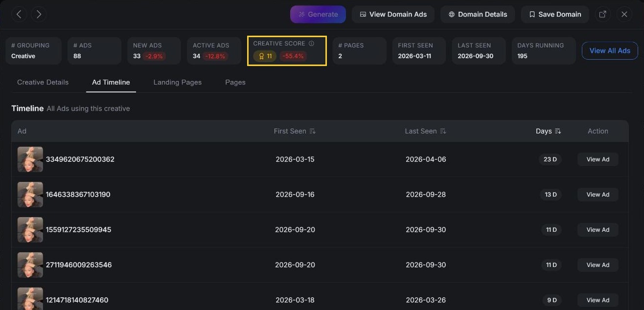Click the -2.9% new ads change
The image size is (644, 310).
point(155,56)
